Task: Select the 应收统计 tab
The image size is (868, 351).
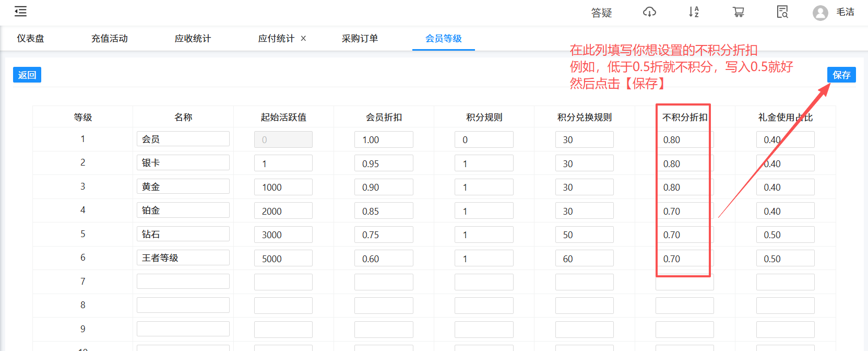Action: [193, 39]
